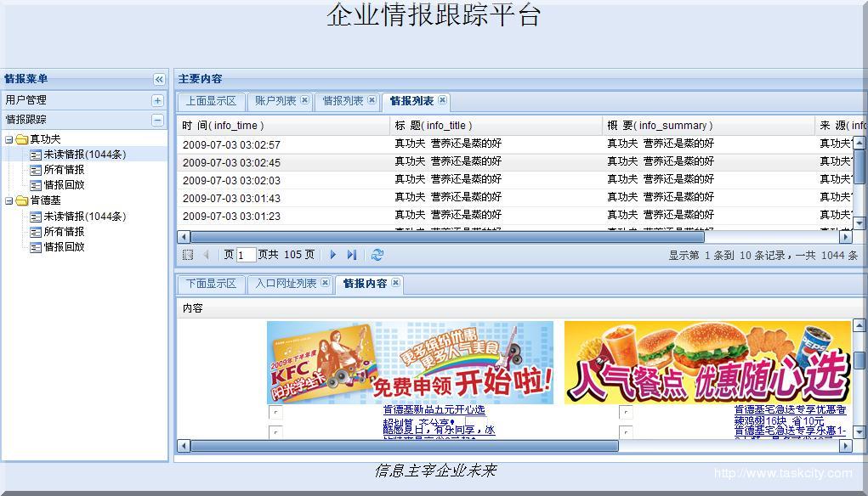The height and width of the screenshot is (496, 868).
Task: Refresh the 情报列表 grid
Action: coord(377,255)
